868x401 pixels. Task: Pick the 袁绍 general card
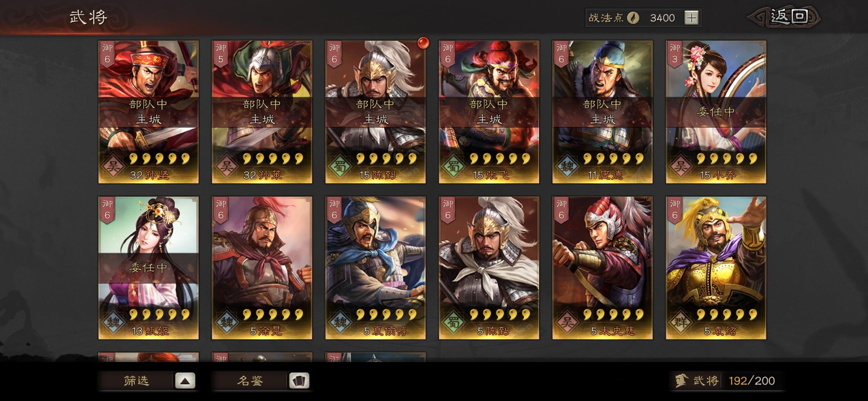click(x=716, y=268)
